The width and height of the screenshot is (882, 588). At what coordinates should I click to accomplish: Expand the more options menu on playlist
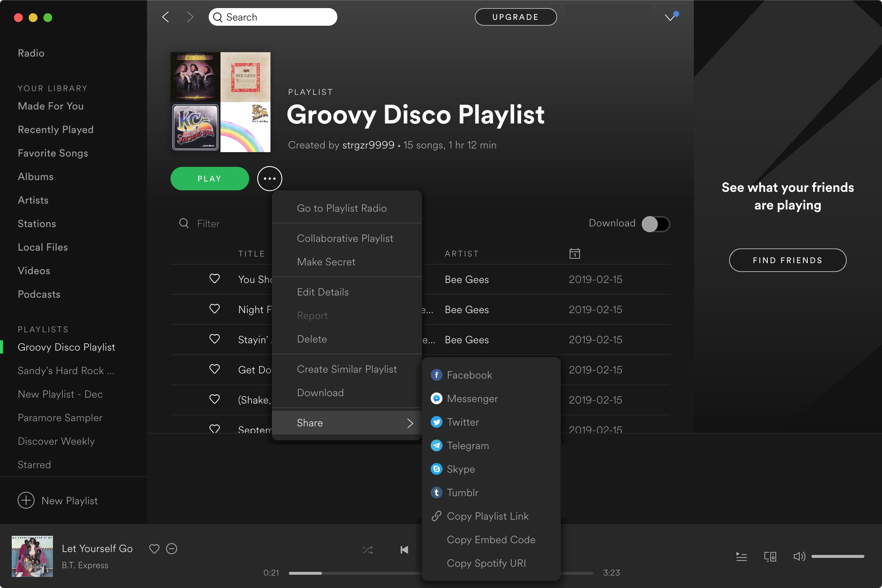pos(270,178)
